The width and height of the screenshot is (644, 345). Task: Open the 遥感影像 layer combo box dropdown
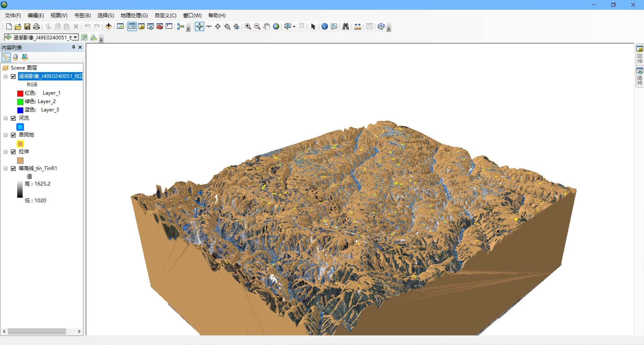click(x=75, y=37)
